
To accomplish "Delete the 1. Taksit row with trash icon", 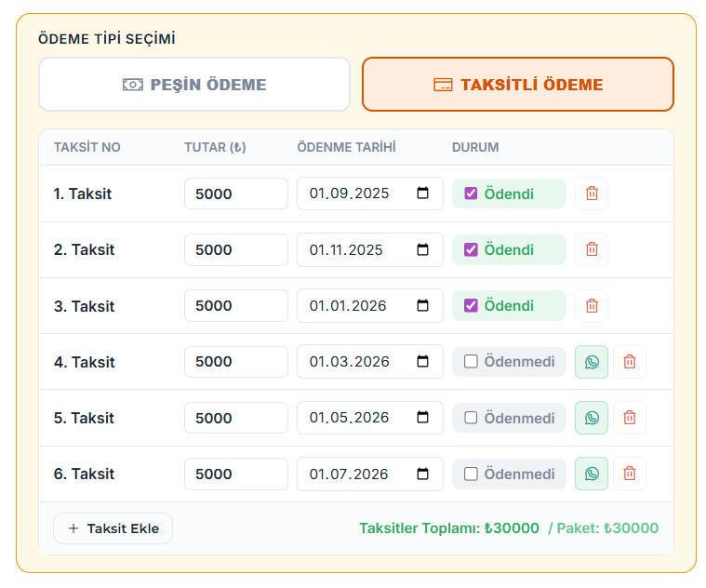I will coord(592,194).
